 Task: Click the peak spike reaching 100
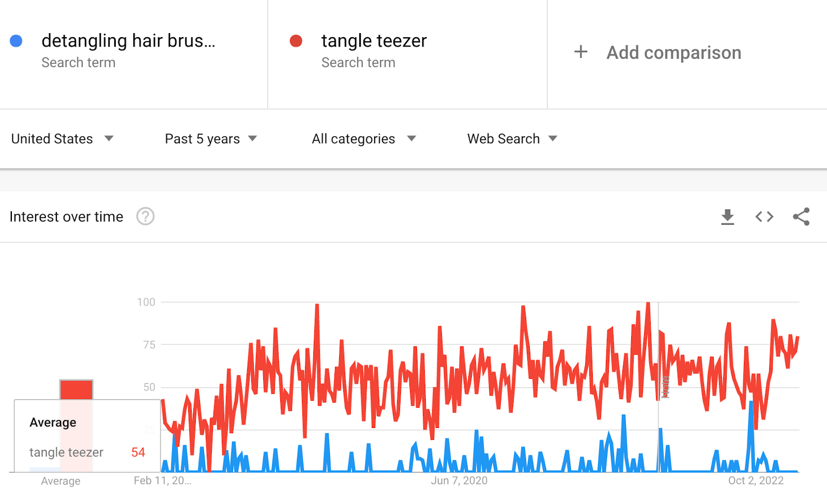(648, 302)
